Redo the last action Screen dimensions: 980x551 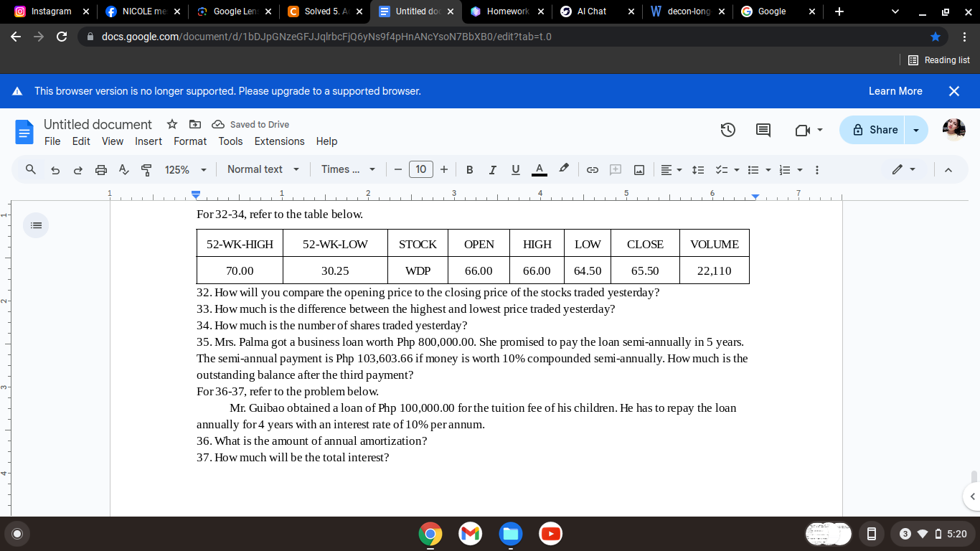pos(78,170)
